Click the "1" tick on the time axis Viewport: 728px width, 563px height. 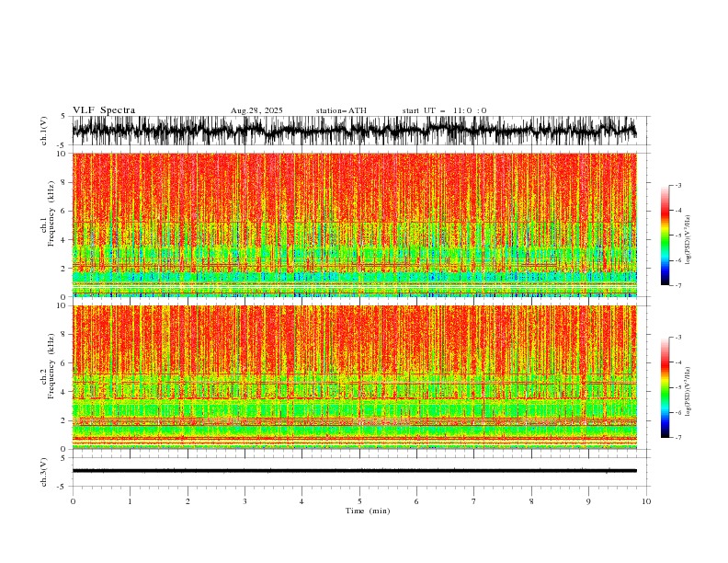click(130, 501)
